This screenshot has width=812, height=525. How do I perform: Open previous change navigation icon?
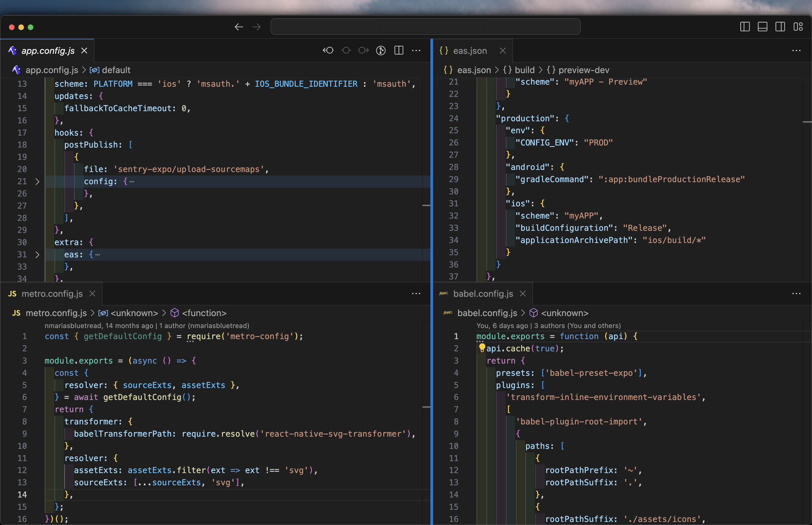[328, 51]
